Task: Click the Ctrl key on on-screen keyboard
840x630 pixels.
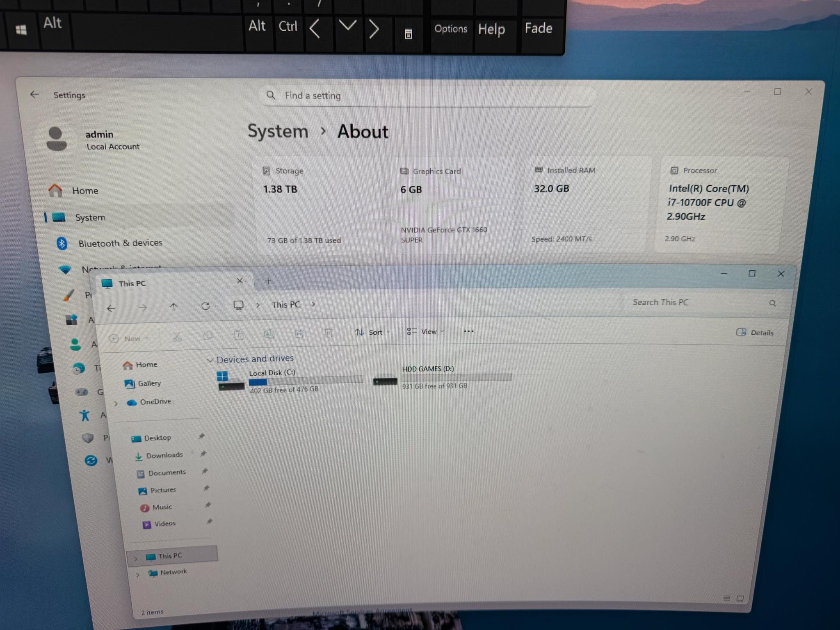Action: pos(288,27)
